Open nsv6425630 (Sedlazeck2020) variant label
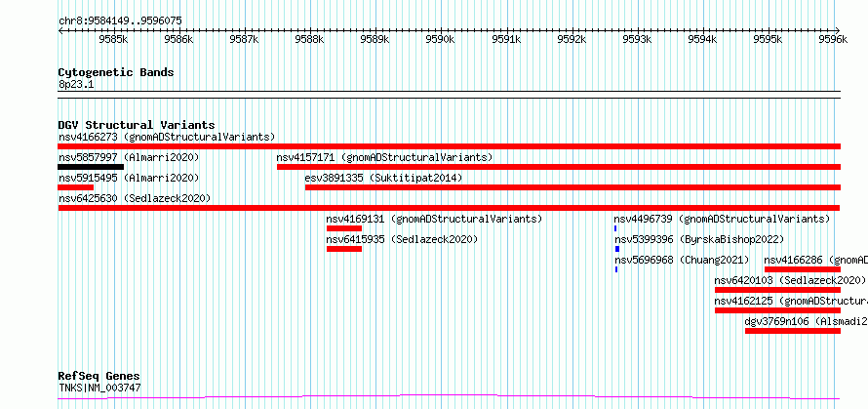Viewport: 868px width, 409px height. 135,198
